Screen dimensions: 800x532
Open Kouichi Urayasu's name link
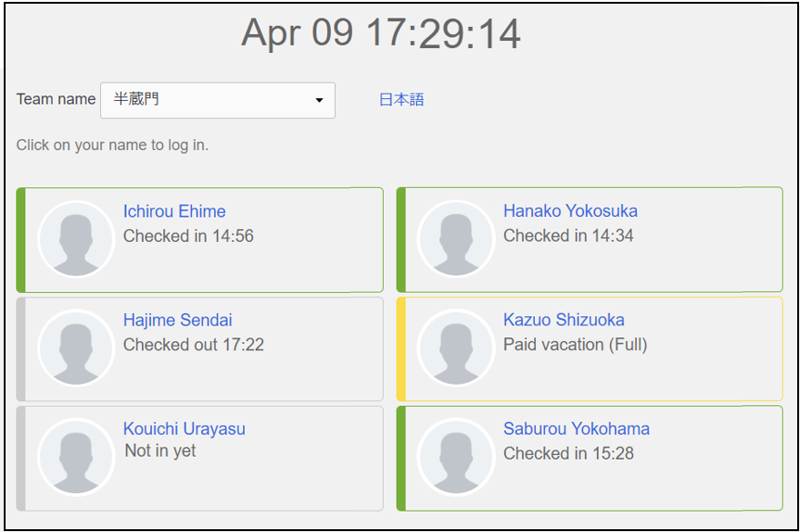pyautogui.click(x=184, y=429)
